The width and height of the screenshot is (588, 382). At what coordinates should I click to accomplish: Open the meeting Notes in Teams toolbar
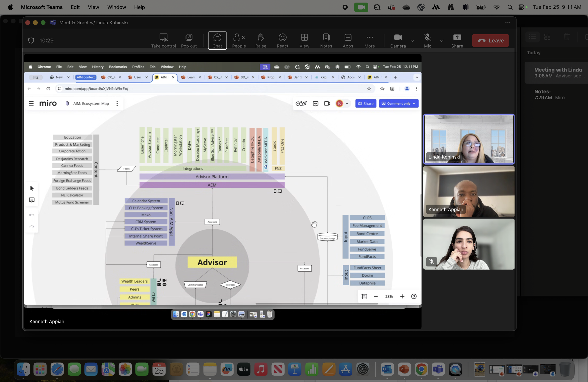click(326, 40)
